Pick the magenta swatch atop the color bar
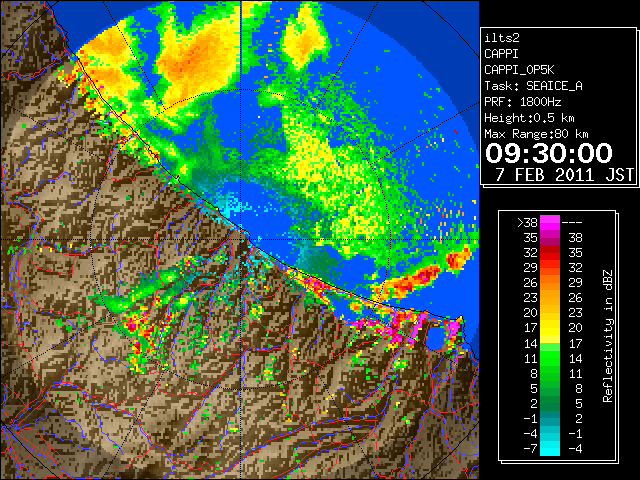This screenshot has height=480, width=640. click(550, 222)
